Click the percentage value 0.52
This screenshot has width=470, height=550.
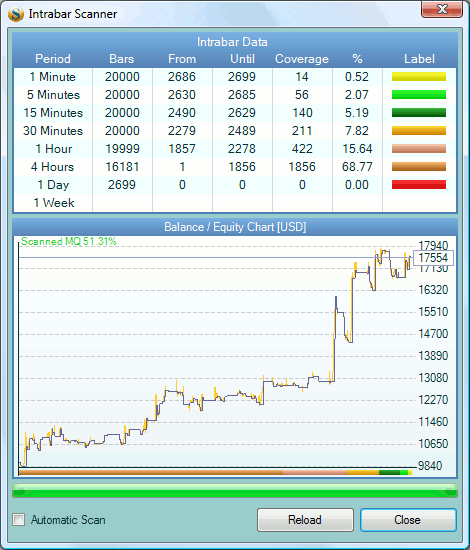point(357,77)
